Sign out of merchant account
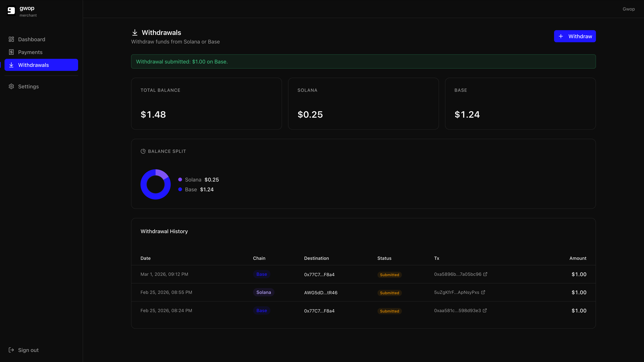Image resolution: width=644 pixels, height=362 pixels. (x=28, y=350)
